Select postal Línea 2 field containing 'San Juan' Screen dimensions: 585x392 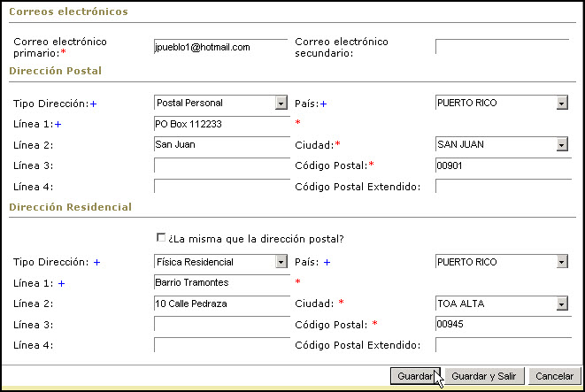[x=221, y=144]
